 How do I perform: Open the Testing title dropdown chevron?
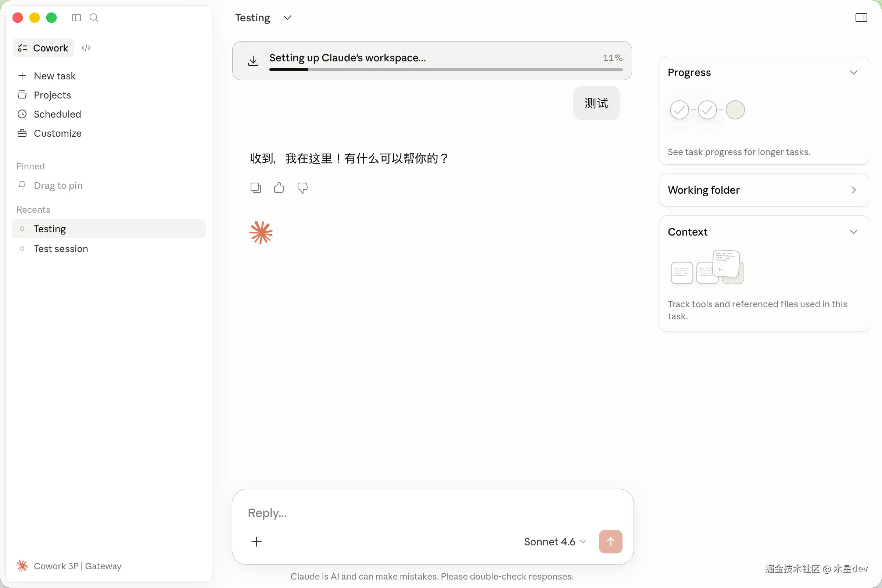(287, 18)
